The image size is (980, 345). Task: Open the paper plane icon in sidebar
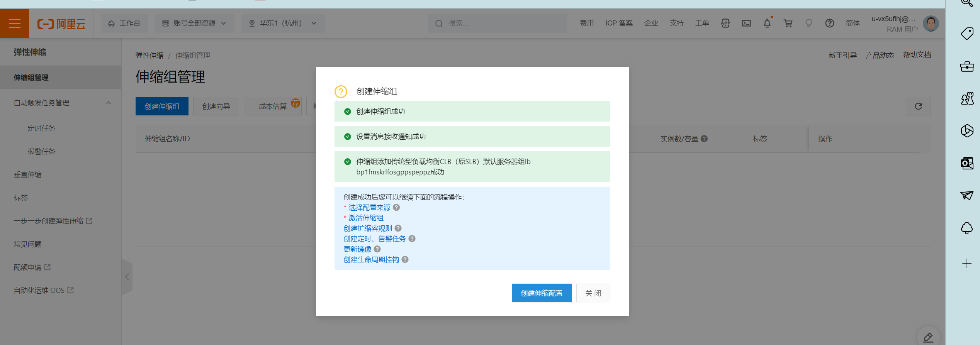(x=967, y=195)
